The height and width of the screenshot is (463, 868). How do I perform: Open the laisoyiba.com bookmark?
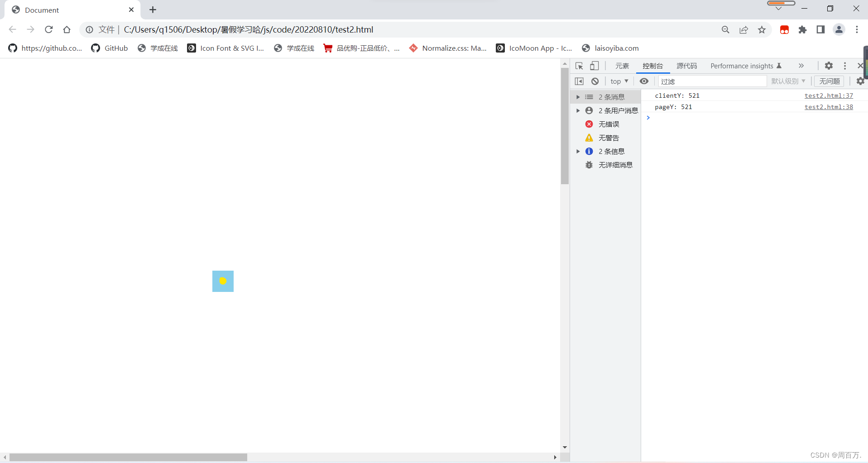click(x=610, y=48)
